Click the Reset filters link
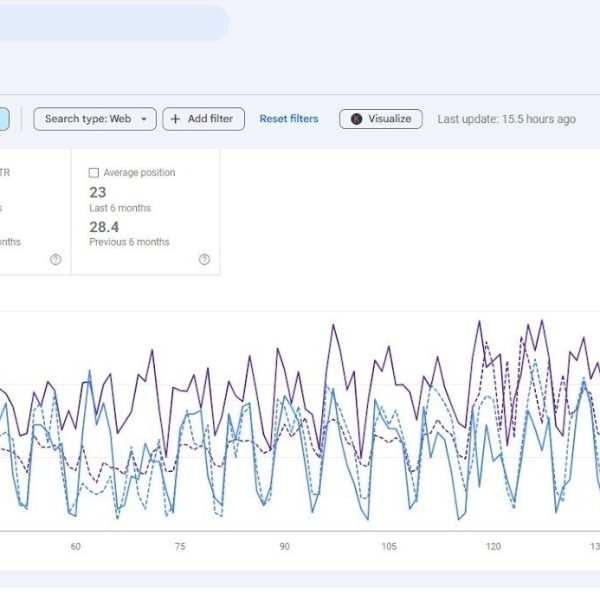The height and width of the screenshot is (600, 600). (x=288, y=119)
